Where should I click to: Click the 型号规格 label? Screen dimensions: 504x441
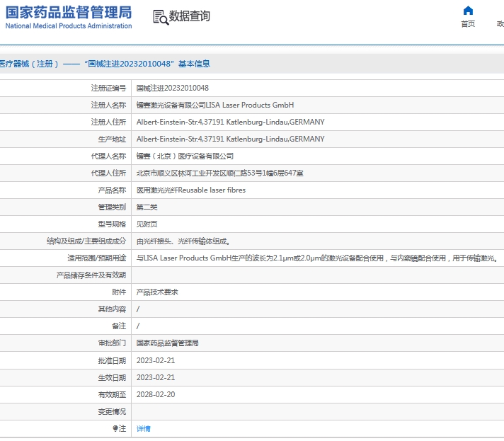click(x=112, y=224)
